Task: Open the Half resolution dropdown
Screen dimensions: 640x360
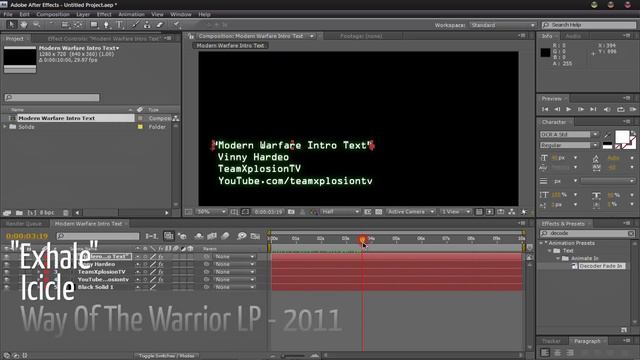Action: (x=340, y=212)
